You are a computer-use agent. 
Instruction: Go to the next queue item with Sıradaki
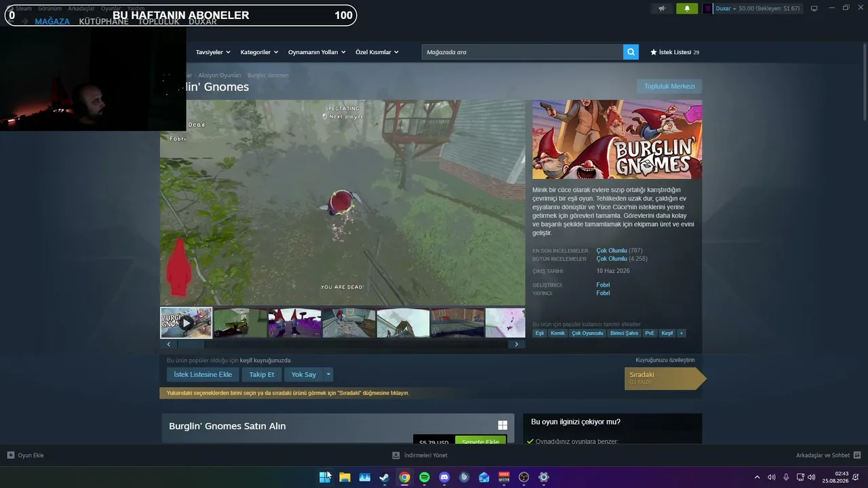coord(665,378)
